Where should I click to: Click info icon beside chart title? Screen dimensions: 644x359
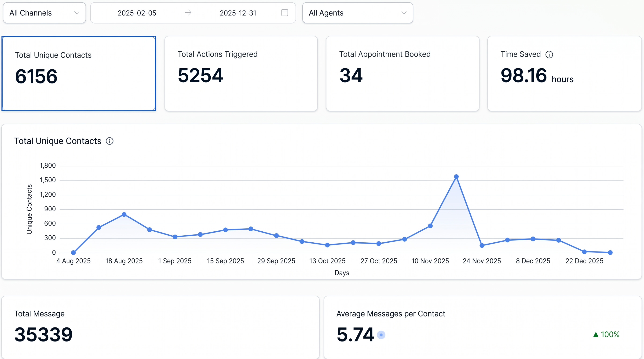point(110,141)
